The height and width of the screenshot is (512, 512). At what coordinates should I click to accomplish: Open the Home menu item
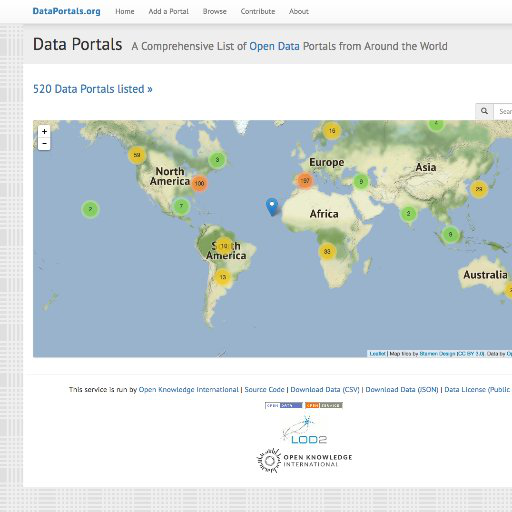coord(125,11)
